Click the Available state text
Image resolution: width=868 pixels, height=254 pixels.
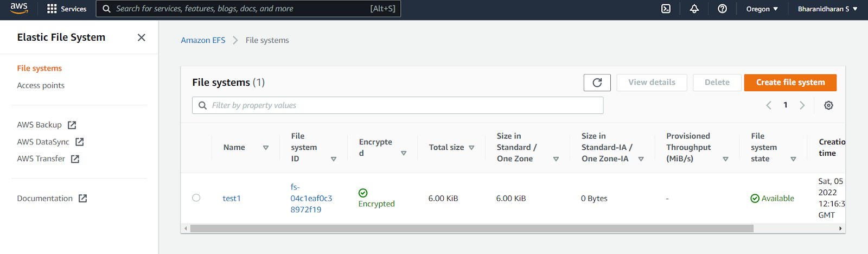coord(777,199)
